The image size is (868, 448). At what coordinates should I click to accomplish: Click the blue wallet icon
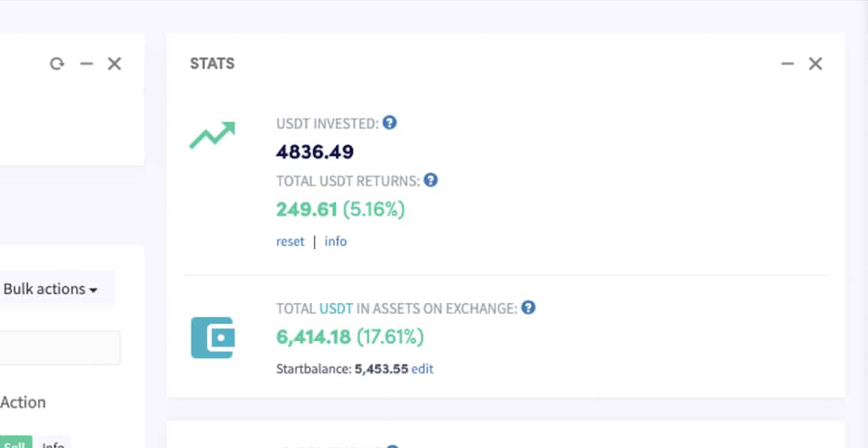pyautogui.click(x=212, y=338)
